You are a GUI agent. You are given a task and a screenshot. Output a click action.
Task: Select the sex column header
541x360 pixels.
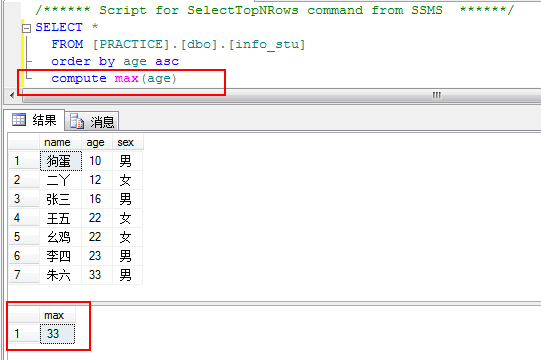(x=127, y=142)
